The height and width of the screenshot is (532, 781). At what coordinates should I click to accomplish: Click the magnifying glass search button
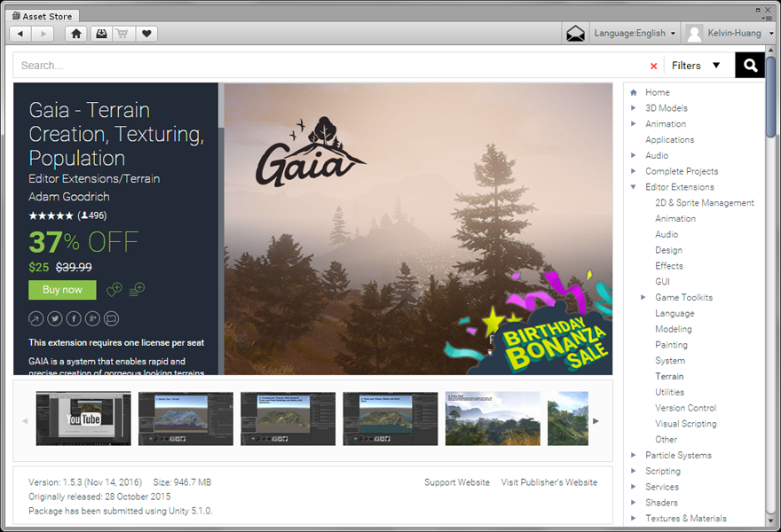coord(750,66)
